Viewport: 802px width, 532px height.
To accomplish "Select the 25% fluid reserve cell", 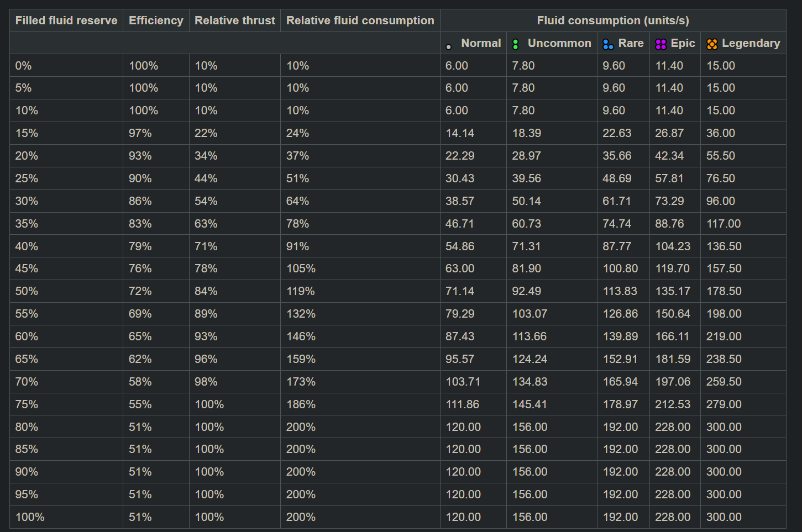I will [x=66, y=178].
